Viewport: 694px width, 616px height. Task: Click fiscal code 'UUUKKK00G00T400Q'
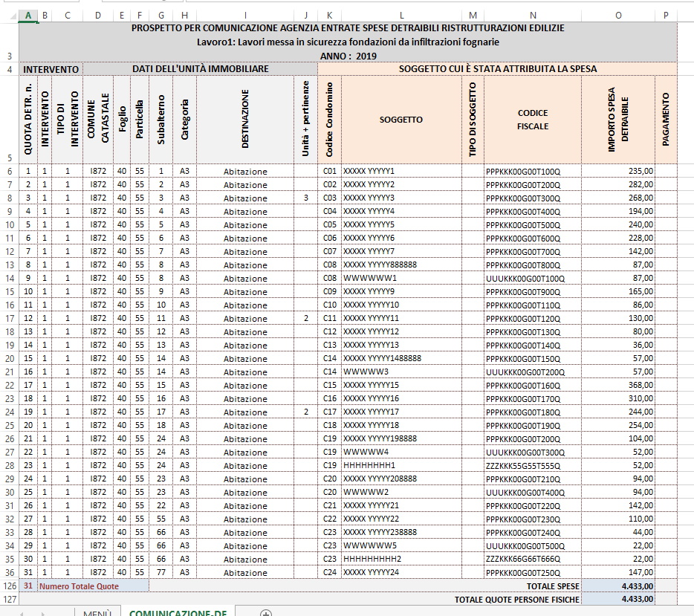pyautogui.click(x=533, y=492)
